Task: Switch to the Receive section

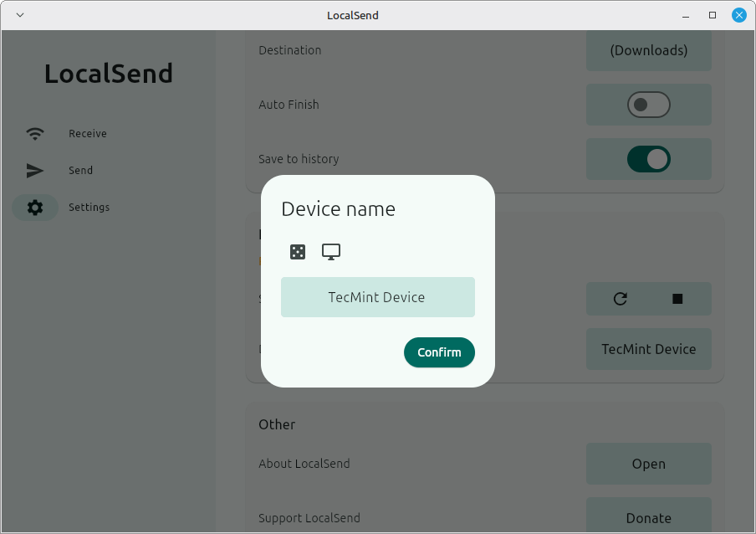Action: [x=86, y=133]
